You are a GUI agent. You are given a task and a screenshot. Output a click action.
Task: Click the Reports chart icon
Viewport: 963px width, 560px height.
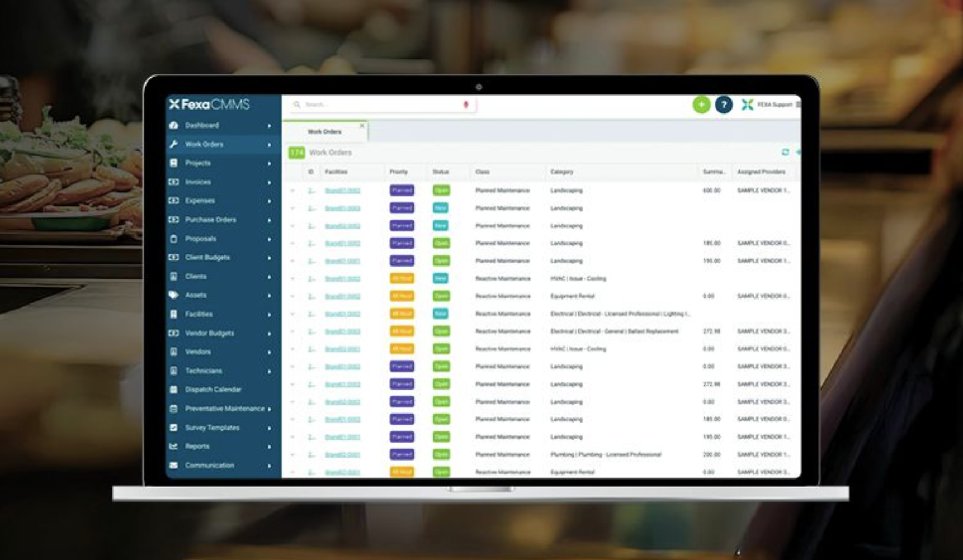[x=174, y=447]
